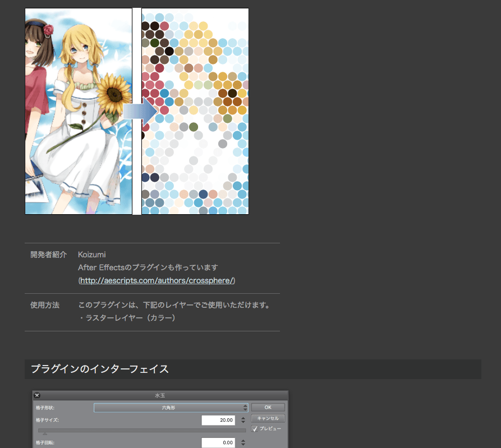
Task: Click the polka-dot processed image thumbnail
Action: coord(195,111)
